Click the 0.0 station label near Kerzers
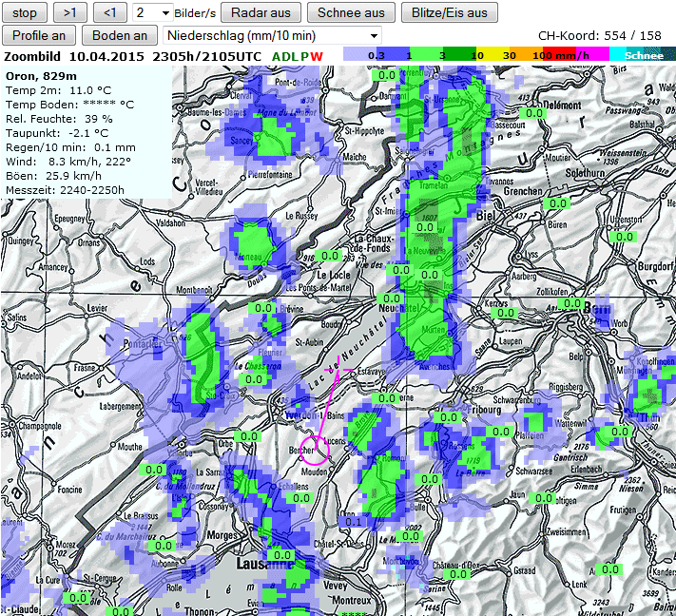Image resolution: width=676 pixels, height=616 pixels. tap(505, 313)
